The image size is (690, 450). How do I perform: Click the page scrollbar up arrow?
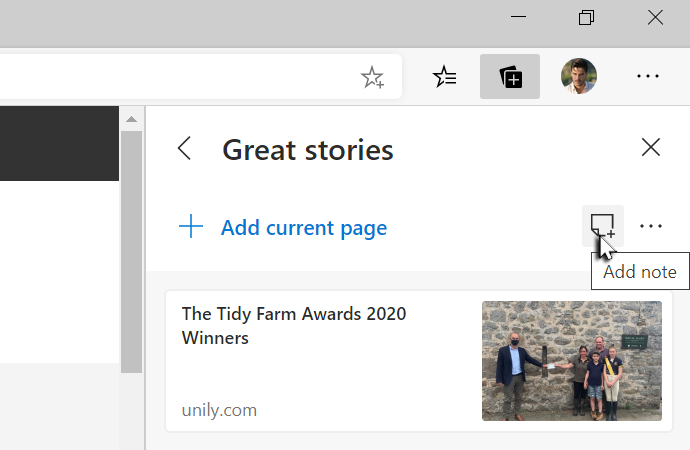click(x=130, y=119)
